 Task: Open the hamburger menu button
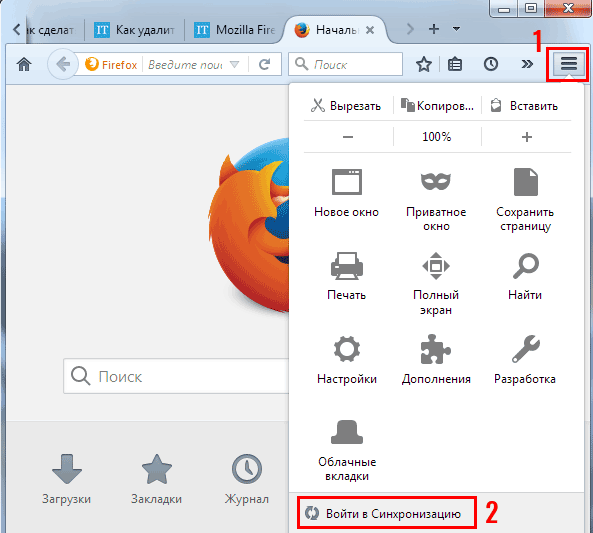coord(568,64)
